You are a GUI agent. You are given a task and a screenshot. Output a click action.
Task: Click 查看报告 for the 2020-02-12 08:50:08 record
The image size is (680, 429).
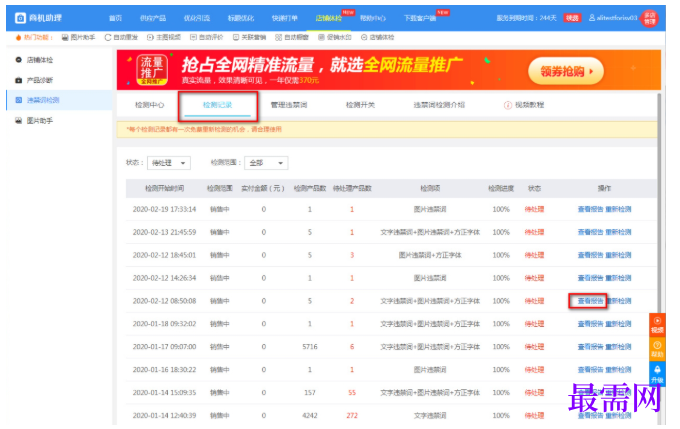click(x=590, y=301)
